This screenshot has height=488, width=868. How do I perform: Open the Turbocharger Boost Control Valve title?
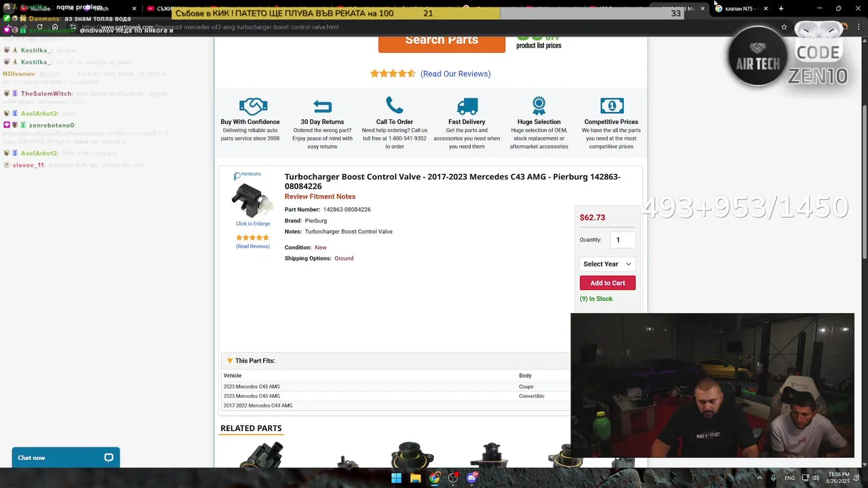point(452,181)
